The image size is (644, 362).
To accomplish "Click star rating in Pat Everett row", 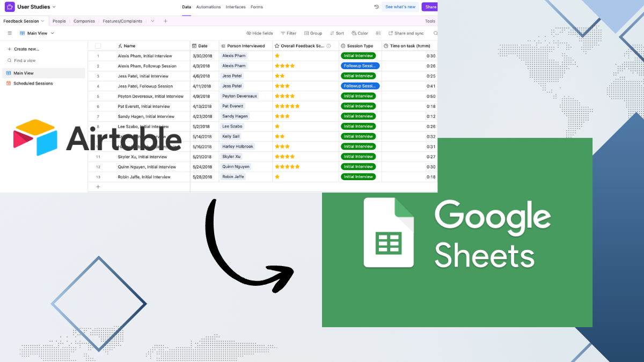I will click(287, 106).
